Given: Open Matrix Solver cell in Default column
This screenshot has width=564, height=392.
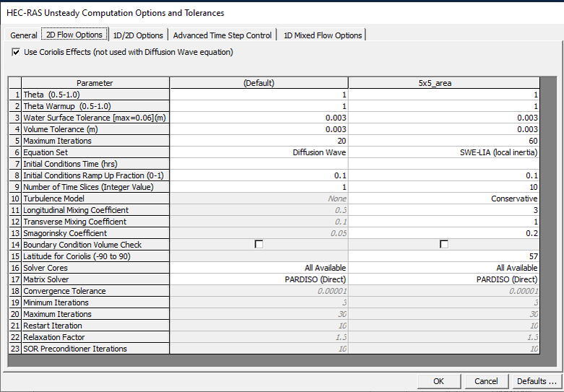Looking at the screenshot, I should tap(259, 279).
